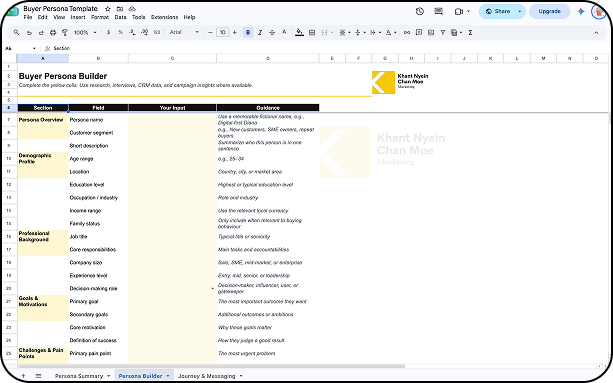Open the Tools menu
The image size is (613, 383).
click(139, 17)
